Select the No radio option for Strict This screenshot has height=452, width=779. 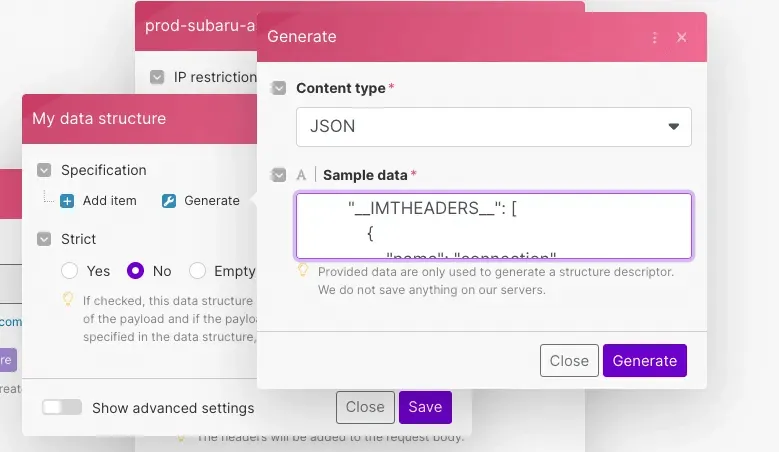pyautogui.click(x=136, y=271)
